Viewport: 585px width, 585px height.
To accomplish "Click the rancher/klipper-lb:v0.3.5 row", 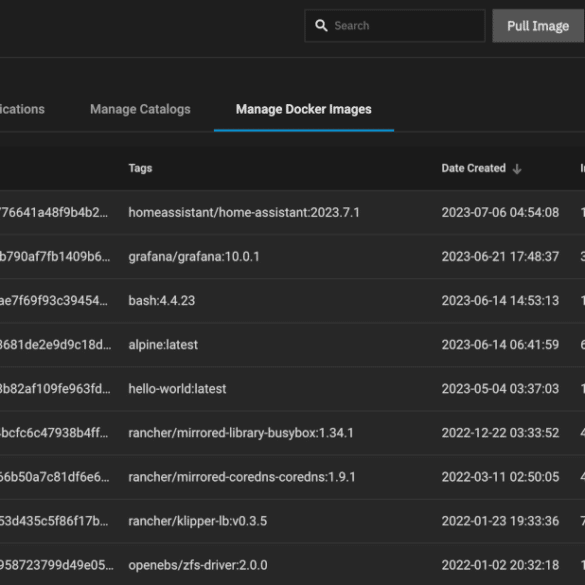I will pyautogui.click(x=292, y=521).
